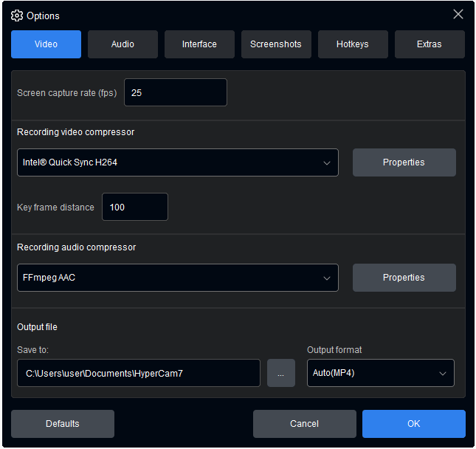Expand the Recording audio compressor dropdown

177,278
